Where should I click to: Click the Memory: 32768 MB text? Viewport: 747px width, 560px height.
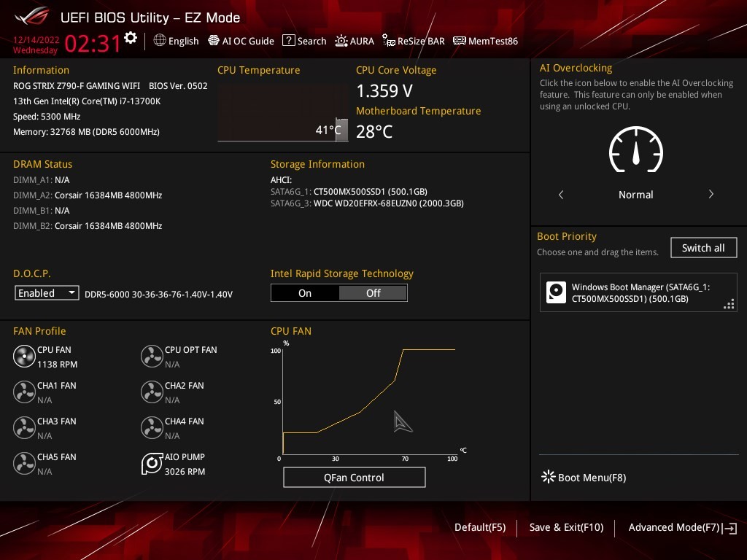[86, 131]
